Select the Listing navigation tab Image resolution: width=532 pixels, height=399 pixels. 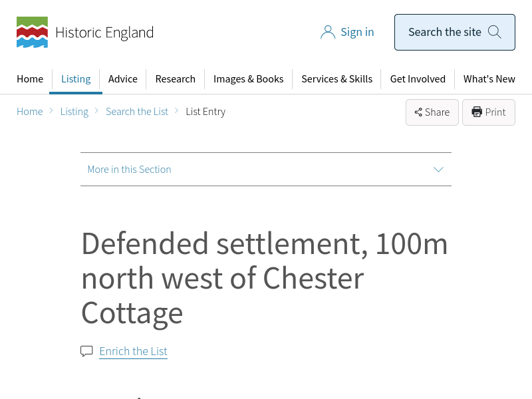coord(76,79)
